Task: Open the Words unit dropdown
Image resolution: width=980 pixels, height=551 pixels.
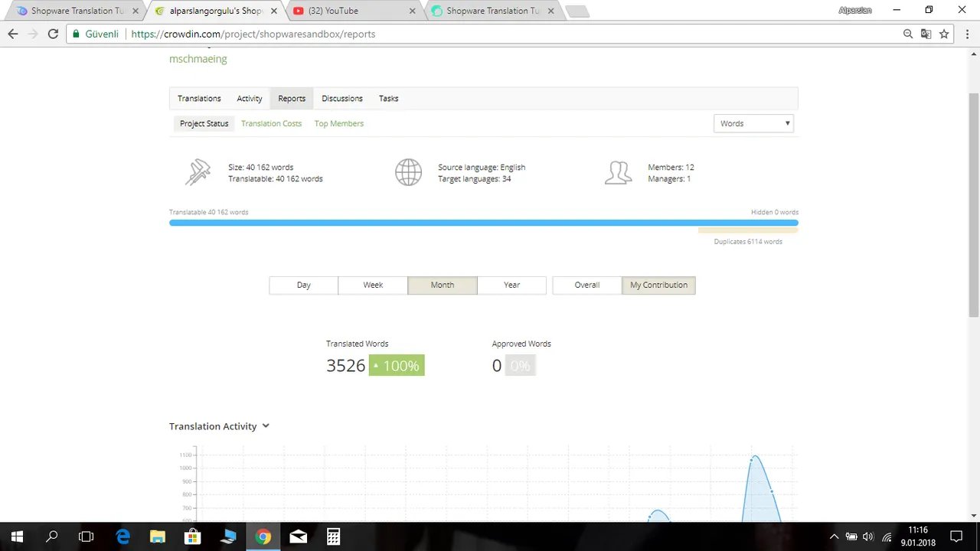Action: coord(753,123)
